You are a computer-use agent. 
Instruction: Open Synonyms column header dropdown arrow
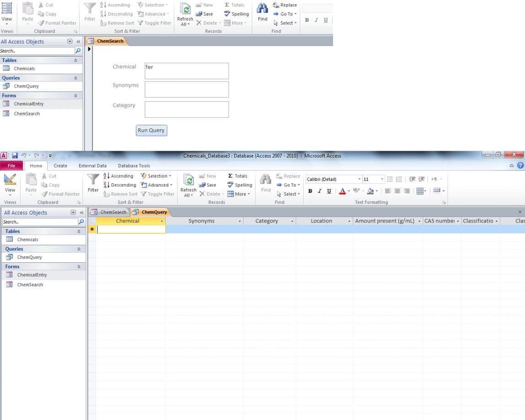click(x=240, y=221)
